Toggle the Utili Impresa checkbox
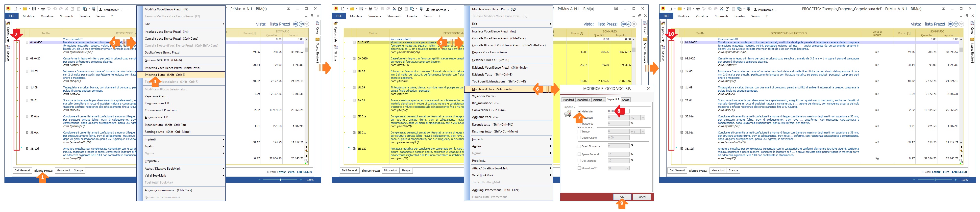 (x=579, y=160)
